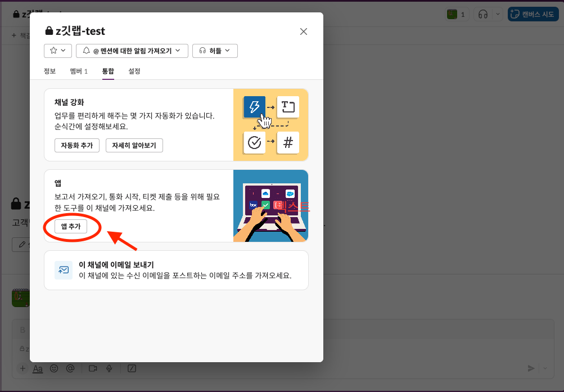Switch to the 정보 tab
Screen dimensions: 564x392
click(x=49, y=71)
